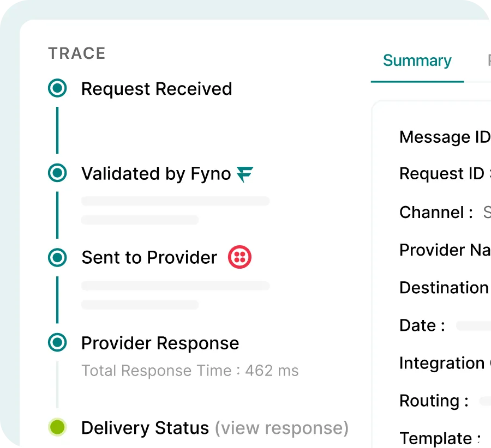491x448 pixels.
Task: Click the Fyno logo icon
Action: pyautogui.click(x=245, y=174)
